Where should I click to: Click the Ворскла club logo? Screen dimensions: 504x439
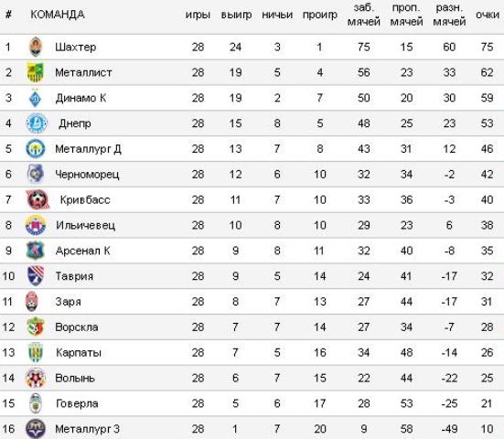coord(36,327)
